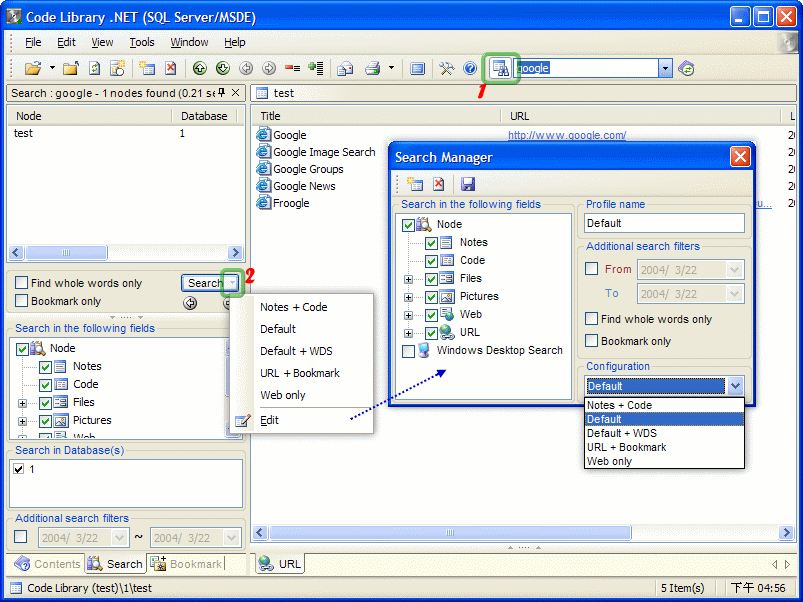Image resolution: width=803 pixels, height=602 pixels.
Task: Select URL + Bookmark in Configuration list
Action: click(x=664, y=447)
